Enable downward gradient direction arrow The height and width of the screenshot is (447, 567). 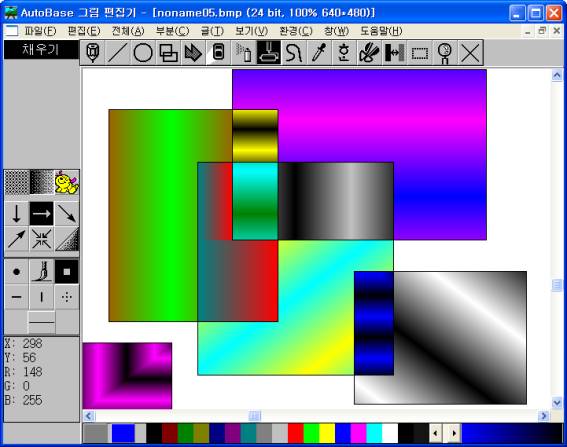coord(17,213)
